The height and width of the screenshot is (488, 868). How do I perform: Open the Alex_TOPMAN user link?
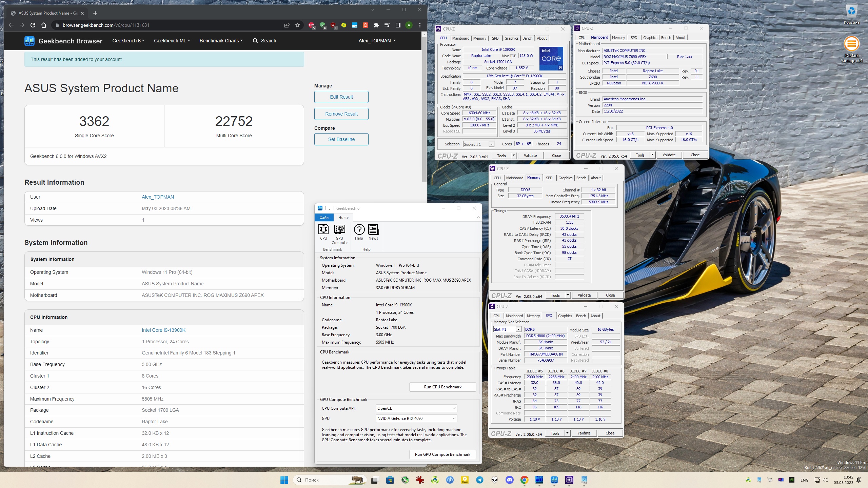(x=158, y=197)
